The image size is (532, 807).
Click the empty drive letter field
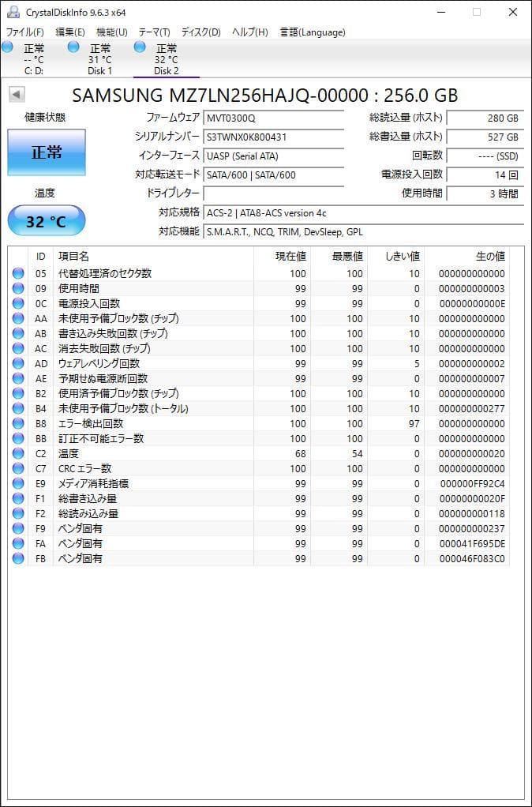tap(274, 193)
